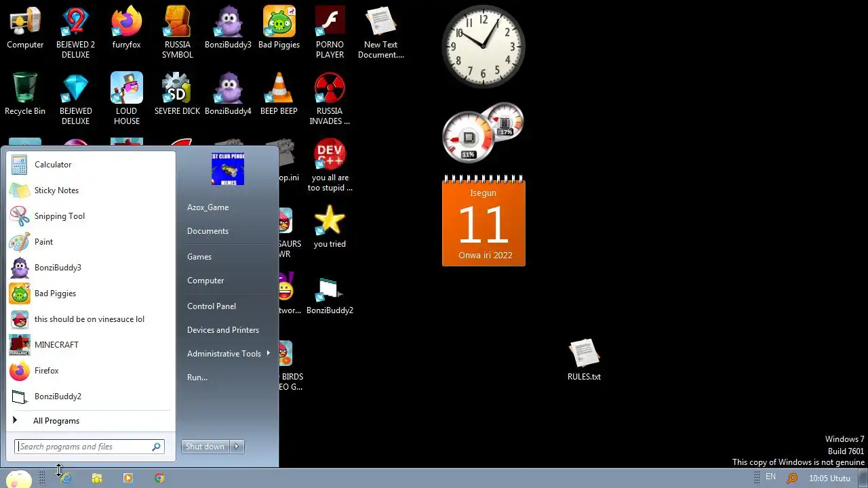Click the analog clock gadget

click(484, 47)
